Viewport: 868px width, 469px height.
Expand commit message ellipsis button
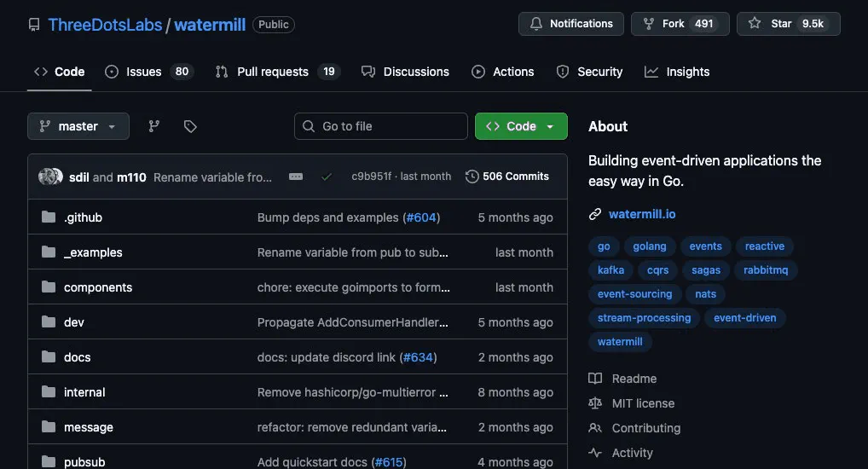tap(296, 177)
